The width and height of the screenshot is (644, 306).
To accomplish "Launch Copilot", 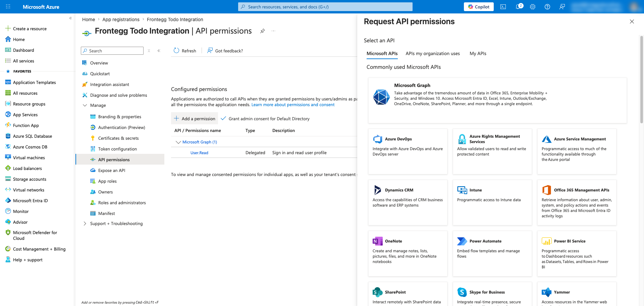I will pyautogui.click(x=479, y=7).
